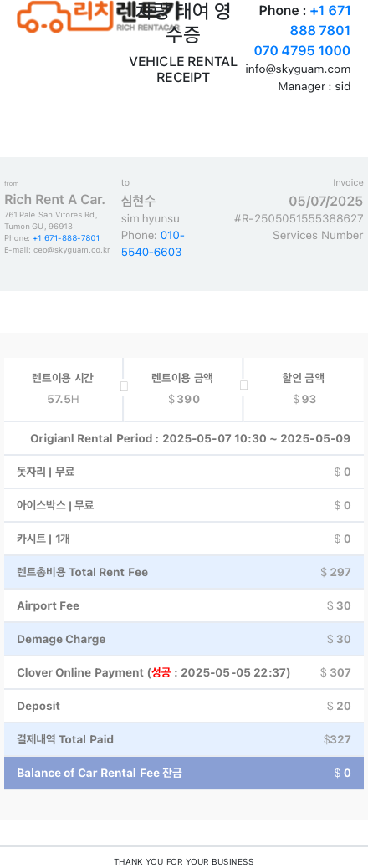This screenshot has height=868, width=368.
Task: Click the Total Paid row
Action: click(184, 739)
